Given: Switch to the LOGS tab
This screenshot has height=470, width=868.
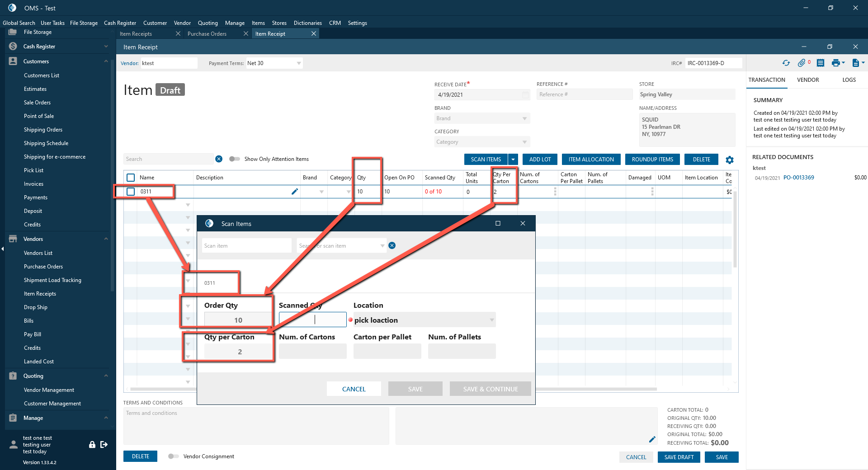Looking at the screenshot, I should coord(849,80).
